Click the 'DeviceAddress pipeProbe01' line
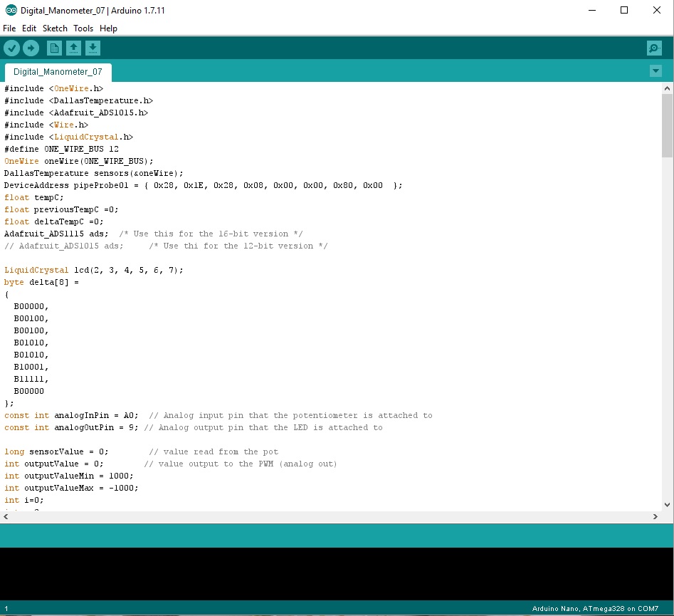Viewport: 674px width, 616px height. [204, 185]
